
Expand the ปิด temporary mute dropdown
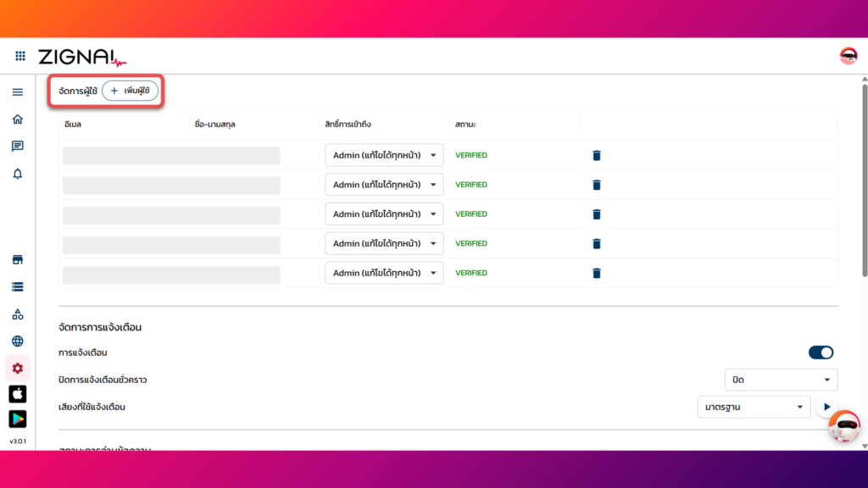click(x=781, y=380)
